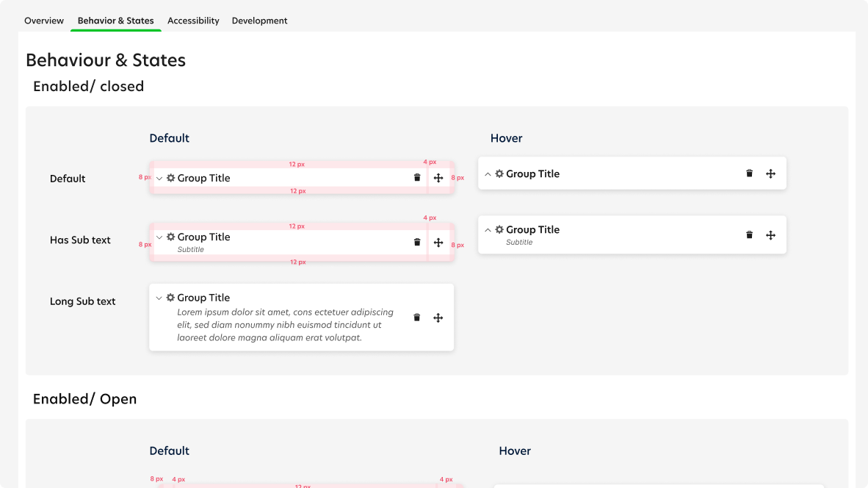Expand the Long Sub text accordion chevron
This screenshot has height=488, width=868.
coord(159,297)
